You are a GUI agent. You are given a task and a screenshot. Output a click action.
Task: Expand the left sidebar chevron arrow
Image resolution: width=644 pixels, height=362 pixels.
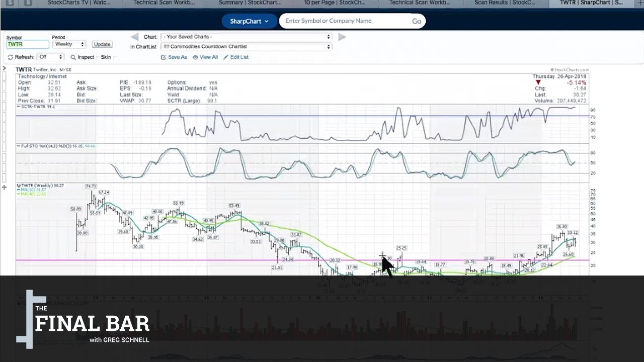tap(5, 68)
